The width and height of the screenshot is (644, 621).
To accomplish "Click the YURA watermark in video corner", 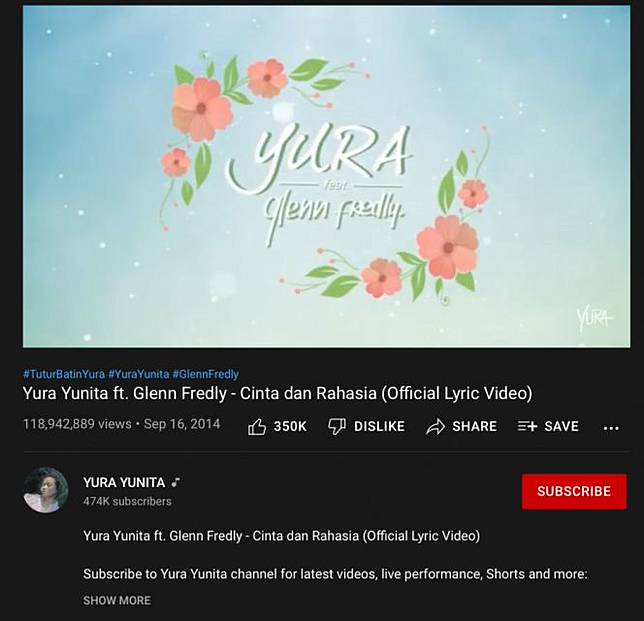I will coord(595,317).
